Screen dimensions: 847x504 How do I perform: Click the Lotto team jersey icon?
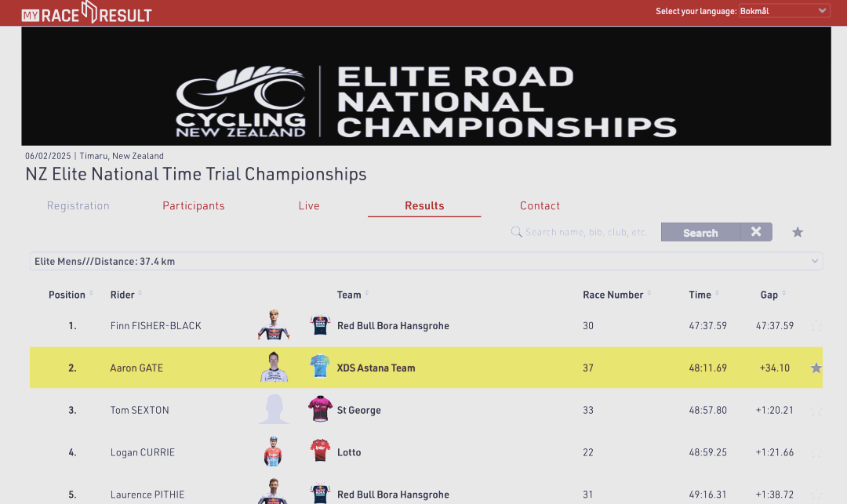[320, 452]
